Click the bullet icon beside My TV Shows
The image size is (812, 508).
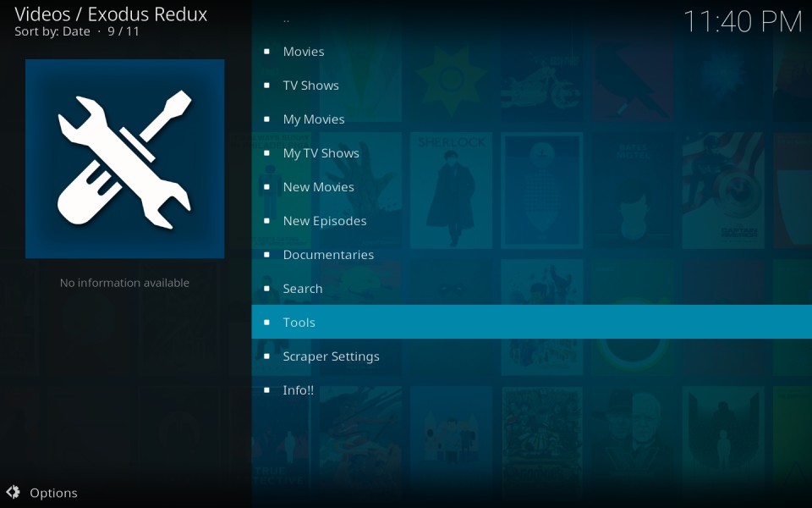(x=266, y=153)
